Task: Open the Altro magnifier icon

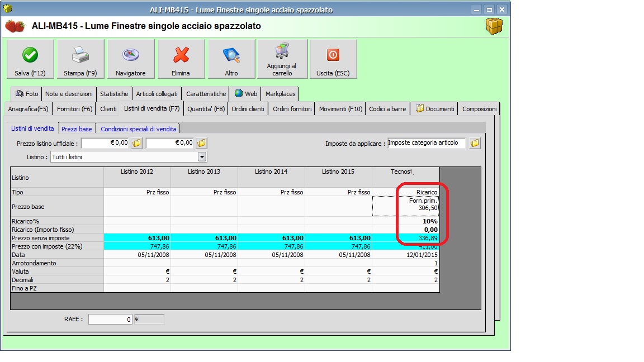Action: (231, 55)
